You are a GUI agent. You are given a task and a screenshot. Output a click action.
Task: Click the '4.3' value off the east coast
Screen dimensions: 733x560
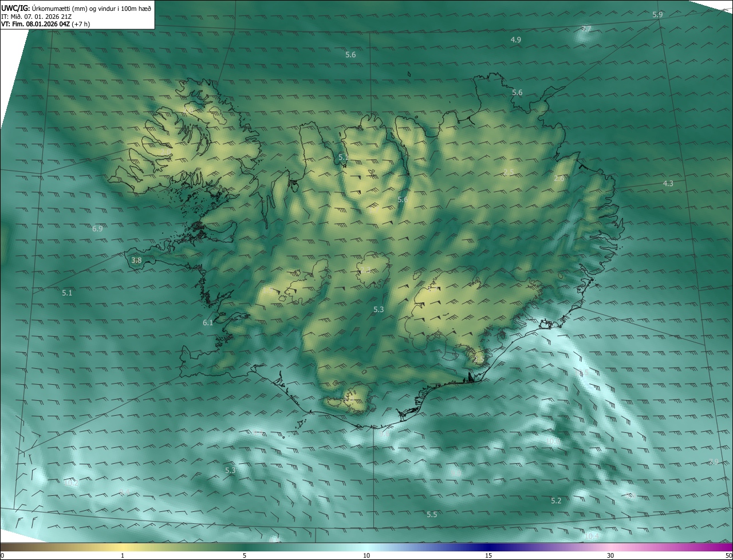(668, 183)
